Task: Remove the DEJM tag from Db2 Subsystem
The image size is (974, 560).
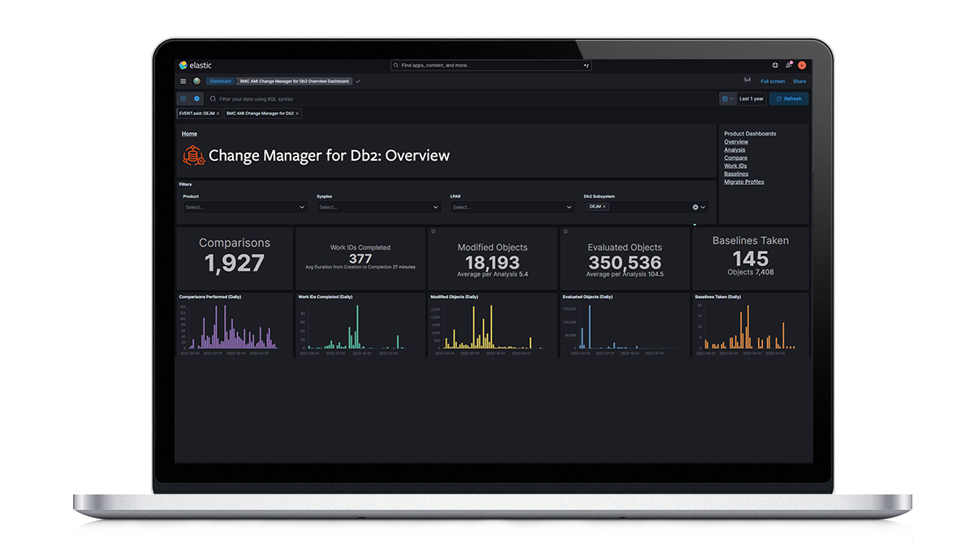Action: click(x=604, y=207)
